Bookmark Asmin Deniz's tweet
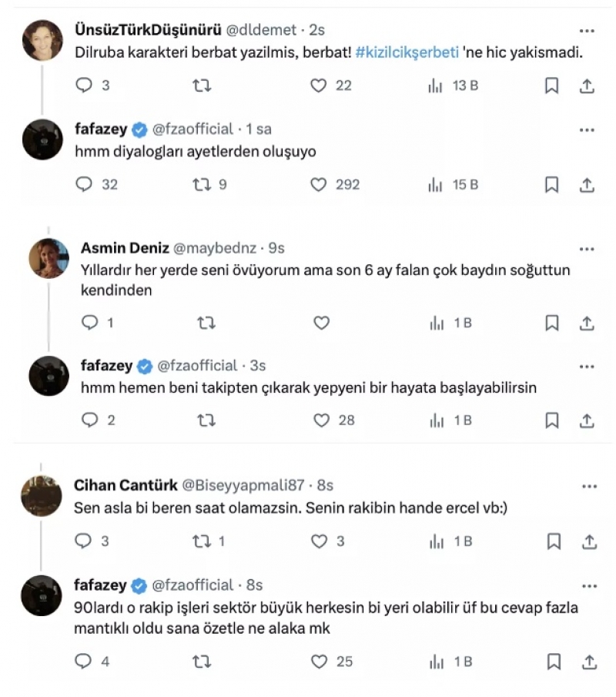 click(x=552, y=323)
